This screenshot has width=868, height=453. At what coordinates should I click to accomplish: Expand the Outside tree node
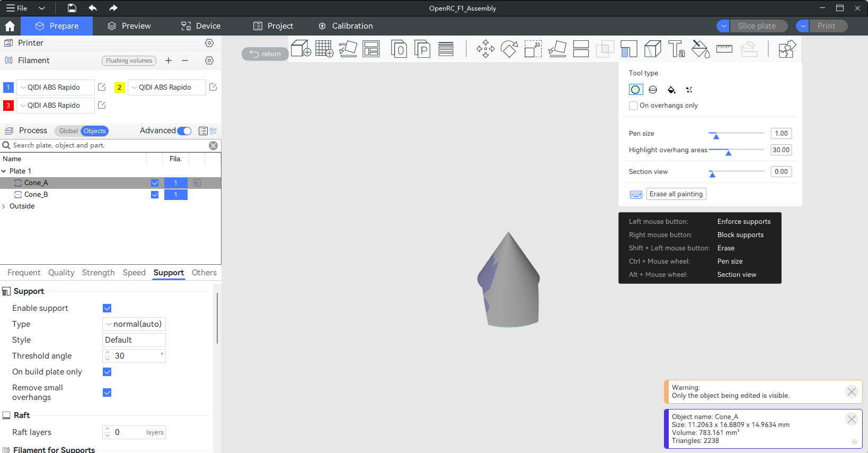(x=4, y=206)
